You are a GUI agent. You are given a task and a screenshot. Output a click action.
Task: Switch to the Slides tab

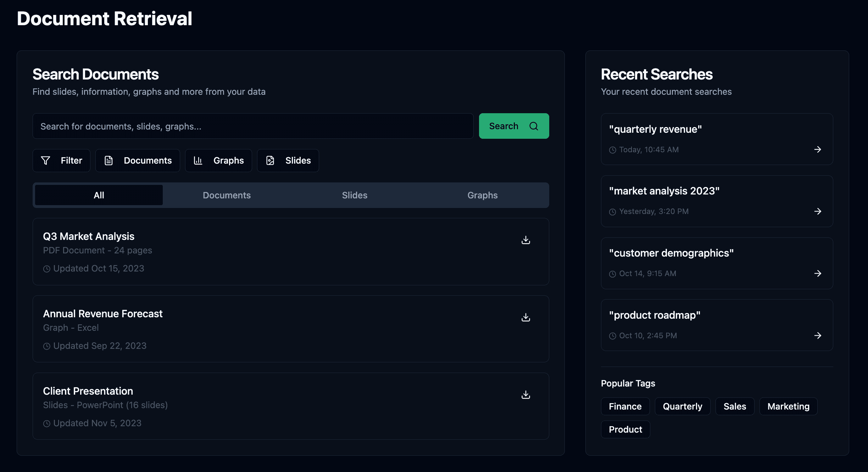(355, 195)
